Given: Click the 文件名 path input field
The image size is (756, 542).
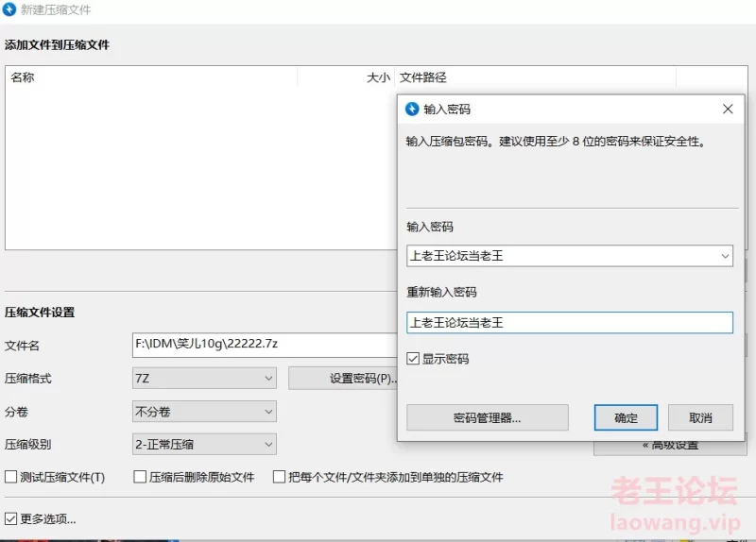Looking at the screenshot, I should [265, 345].
